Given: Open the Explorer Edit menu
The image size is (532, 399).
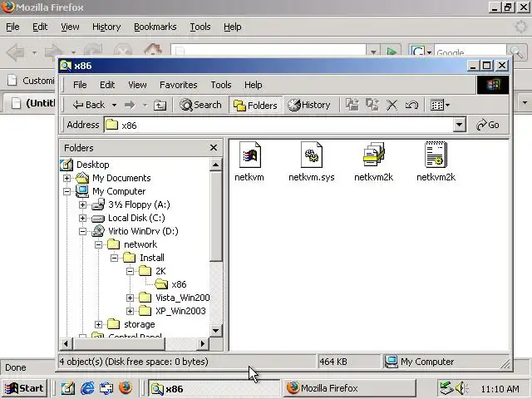Looking at the screenshot, I should pyautogui.click(x=107, y=85).
